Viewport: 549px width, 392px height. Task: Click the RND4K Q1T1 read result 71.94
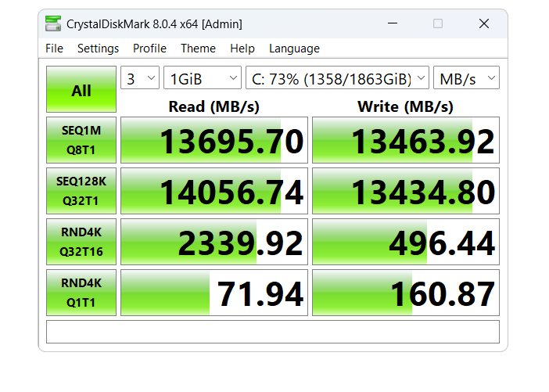coord(214,293)
